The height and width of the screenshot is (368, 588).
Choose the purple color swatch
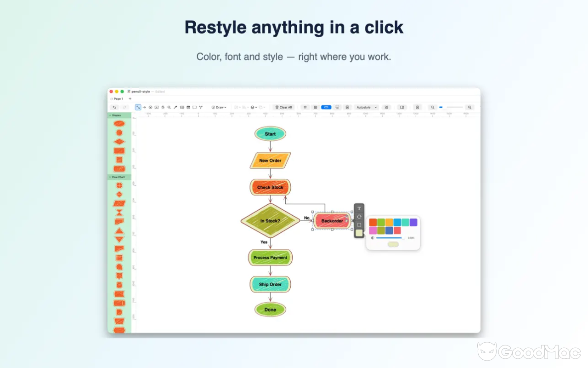pyautogui.click(x=413, y=222)
